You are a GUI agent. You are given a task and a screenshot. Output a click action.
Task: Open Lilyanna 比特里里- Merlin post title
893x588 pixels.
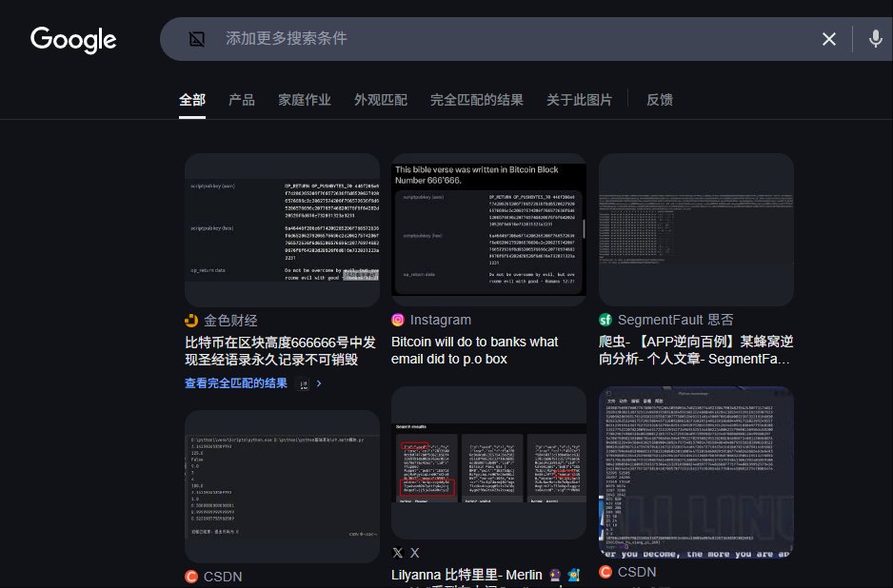pos(486,576)
